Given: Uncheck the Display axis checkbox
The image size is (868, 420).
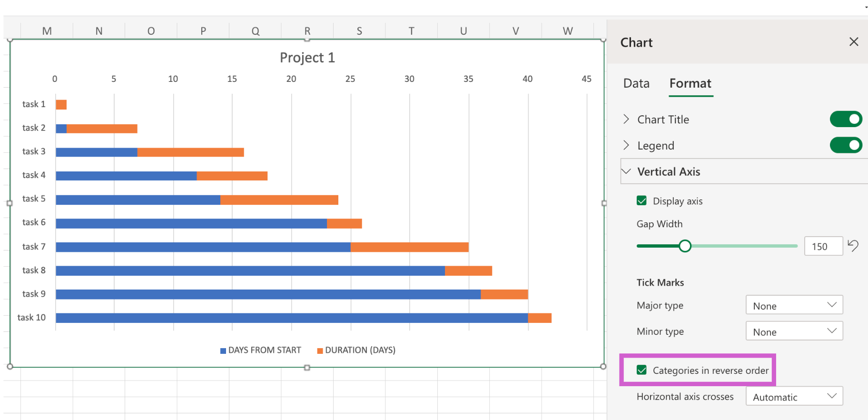Looking at the screenshot, I should click(641, 201).
